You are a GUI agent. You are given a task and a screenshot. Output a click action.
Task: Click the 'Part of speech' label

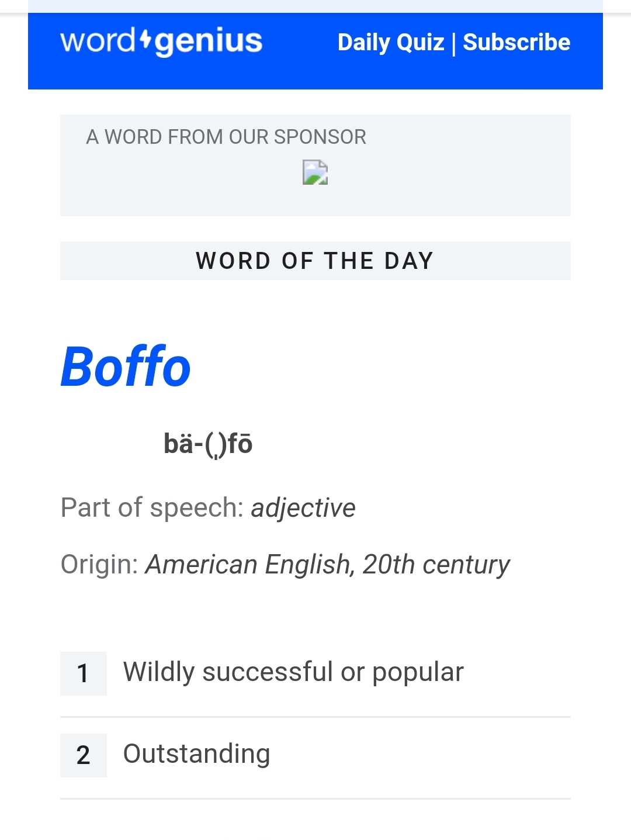[x=152, y=507]
